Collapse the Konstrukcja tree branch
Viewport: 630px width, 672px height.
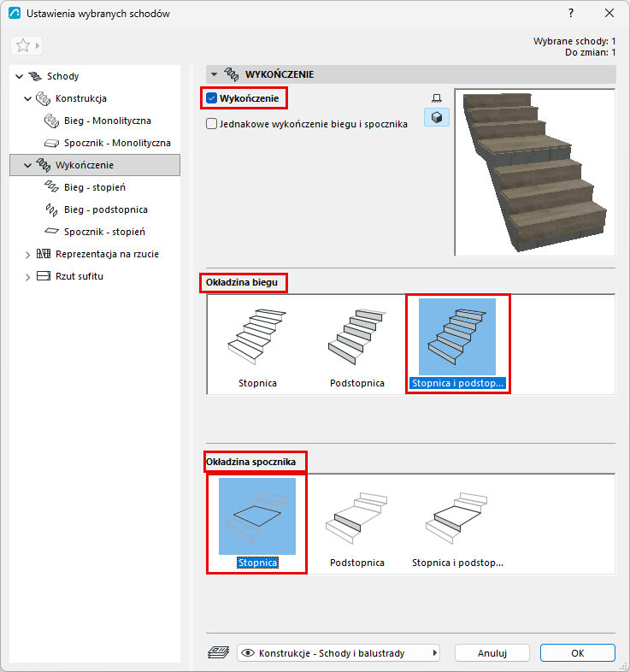(28, 98)
